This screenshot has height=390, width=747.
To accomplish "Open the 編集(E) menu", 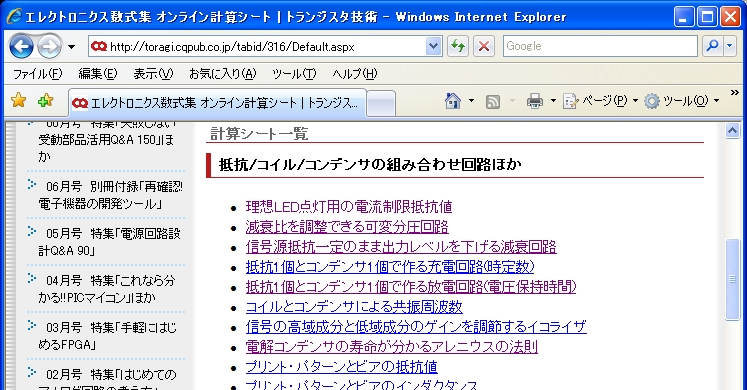I will coord(98,74).
